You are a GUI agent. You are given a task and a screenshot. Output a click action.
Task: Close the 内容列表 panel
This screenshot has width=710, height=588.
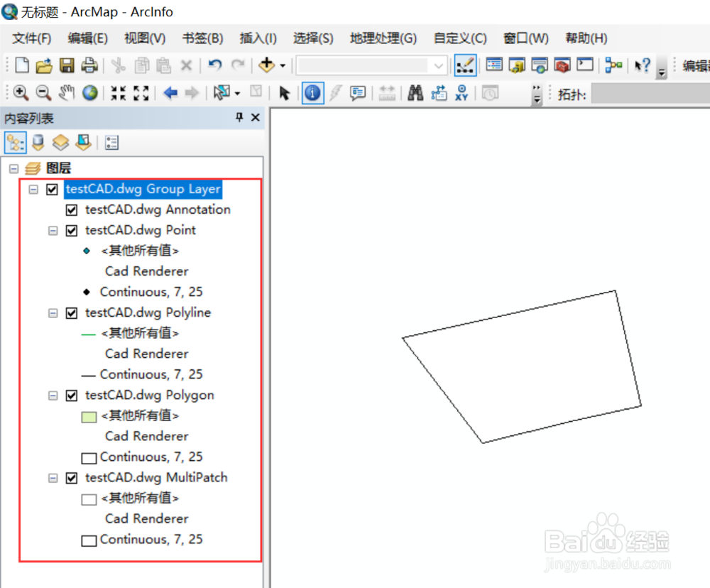256,118
